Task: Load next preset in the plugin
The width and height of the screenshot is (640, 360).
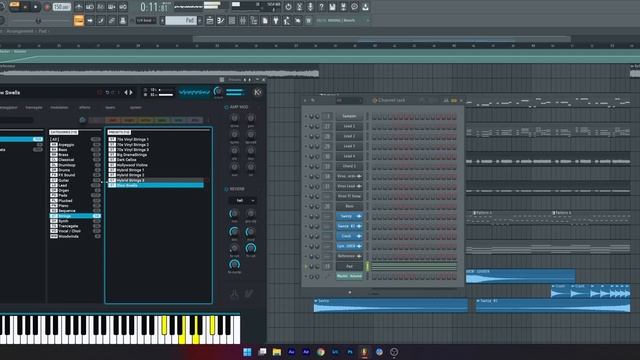Action: click(131, 93)
